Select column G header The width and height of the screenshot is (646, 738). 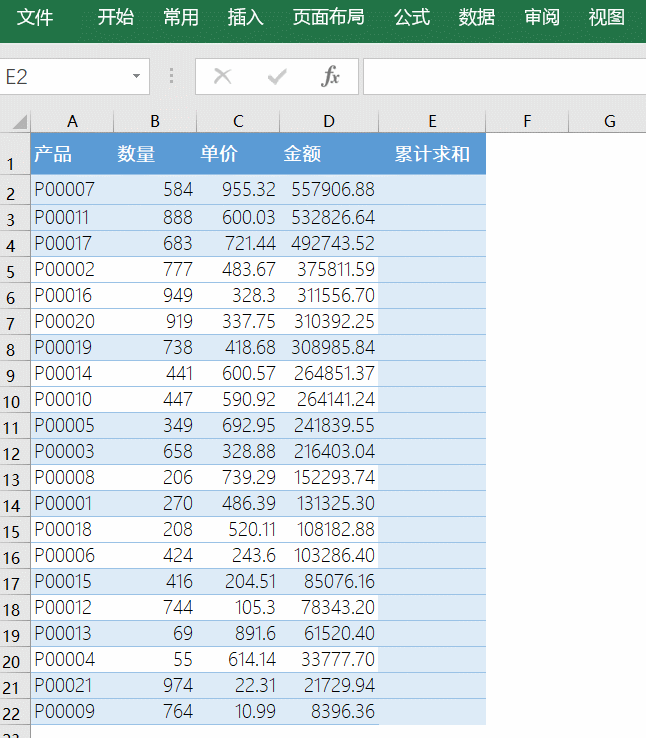(609, 121)
